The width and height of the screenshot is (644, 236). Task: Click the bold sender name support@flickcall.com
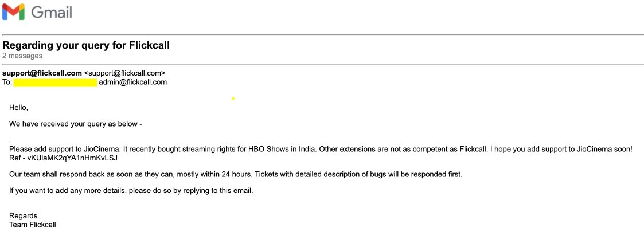pyautogui.click(x=42, y=73)
